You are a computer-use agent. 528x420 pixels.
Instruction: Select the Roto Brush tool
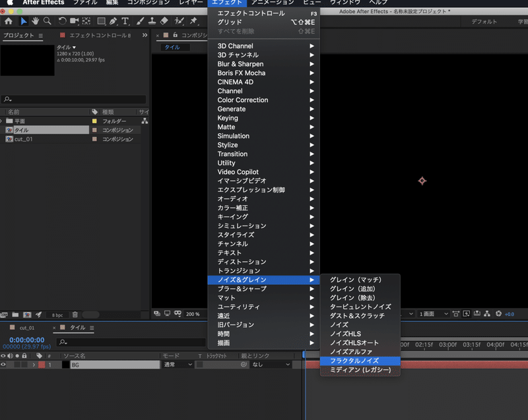pyautogui.click(x=179, y=21)
